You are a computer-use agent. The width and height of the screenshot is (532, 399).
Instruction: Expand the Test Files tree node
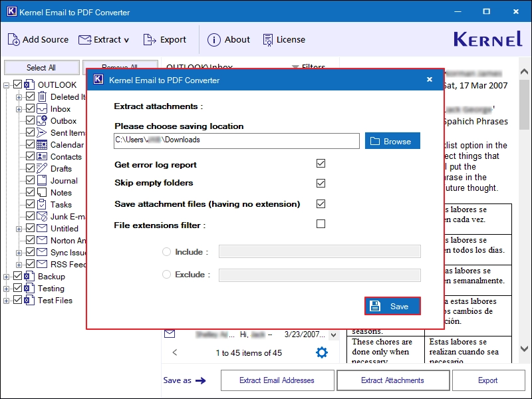point(7,301)
